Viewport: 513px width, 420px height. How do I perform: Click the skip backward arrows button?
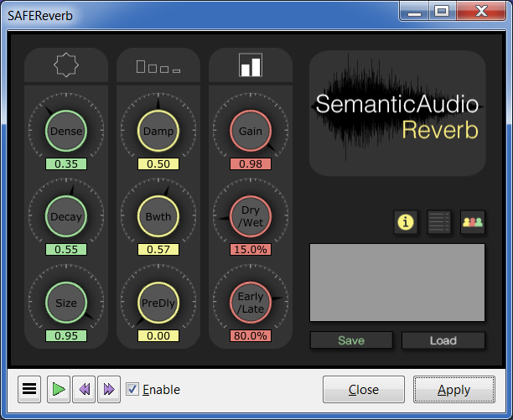(84, 389)
